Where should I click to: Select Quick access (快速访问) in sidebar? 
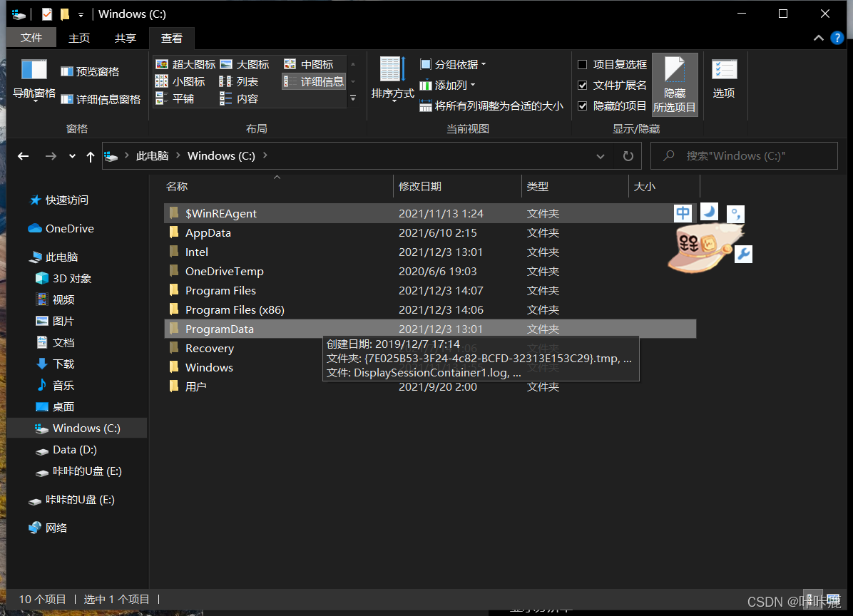(x=58, y=200)
